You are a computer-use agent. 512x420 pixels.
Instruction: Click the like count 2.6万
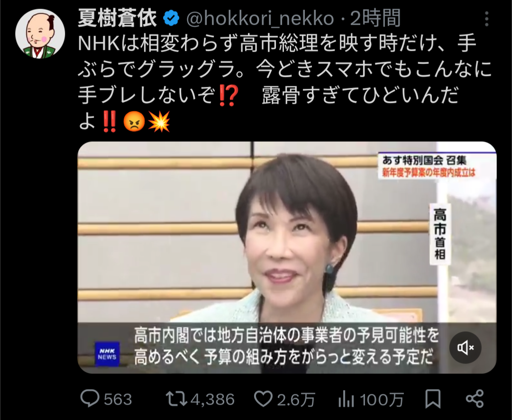point(296,399)
